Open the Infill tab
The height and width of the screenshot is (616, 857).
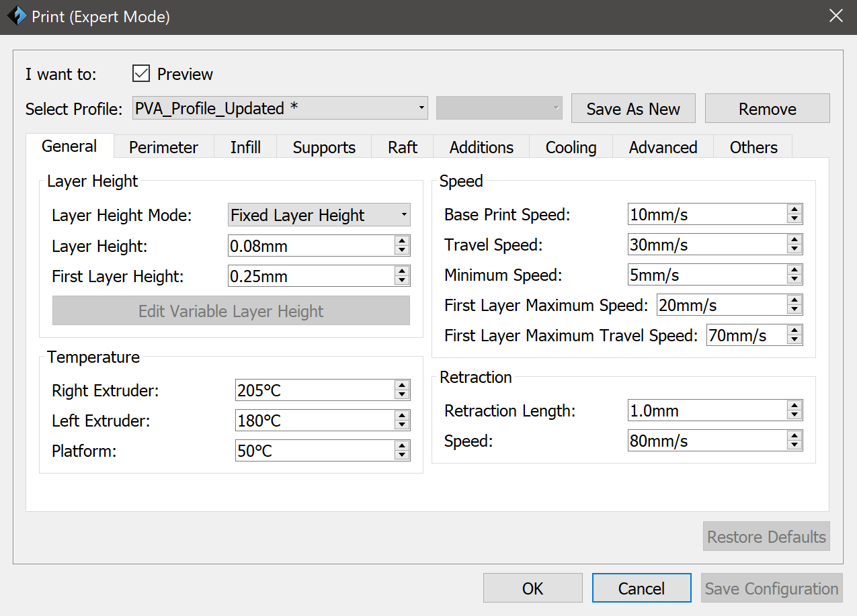click(245, 147)
